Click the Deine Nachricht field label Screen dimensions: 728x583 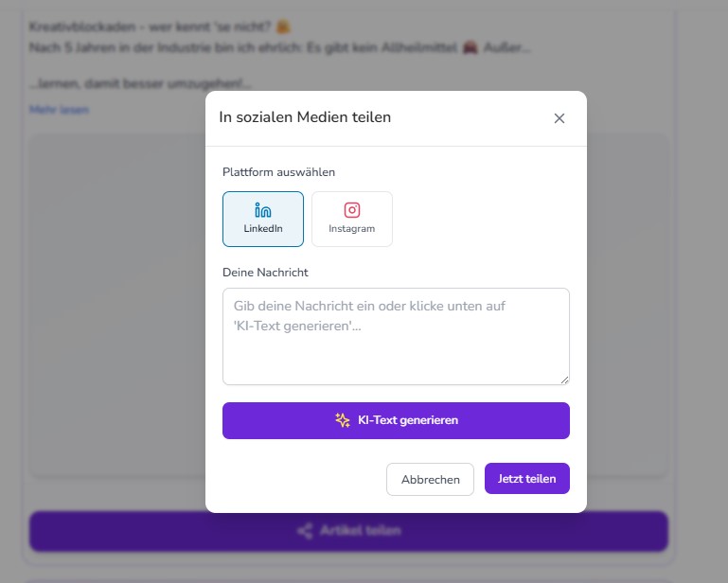[265, 273]
